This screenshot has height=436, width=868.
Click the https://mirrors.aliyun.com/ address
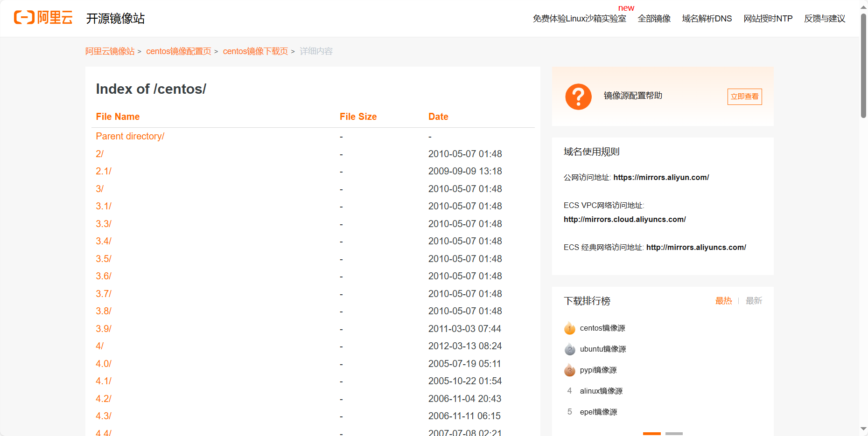click(661, 177)
